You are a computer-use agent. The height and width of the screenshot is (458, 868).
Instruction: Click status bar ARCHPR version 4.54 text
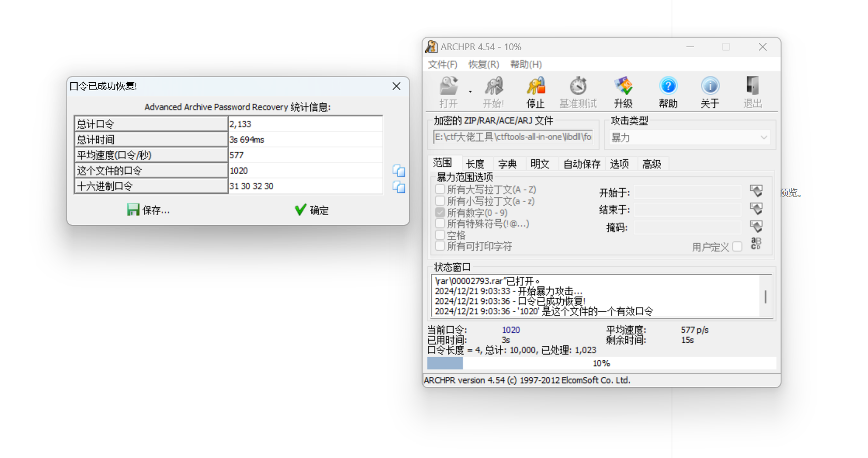click(x=527, y=380)
